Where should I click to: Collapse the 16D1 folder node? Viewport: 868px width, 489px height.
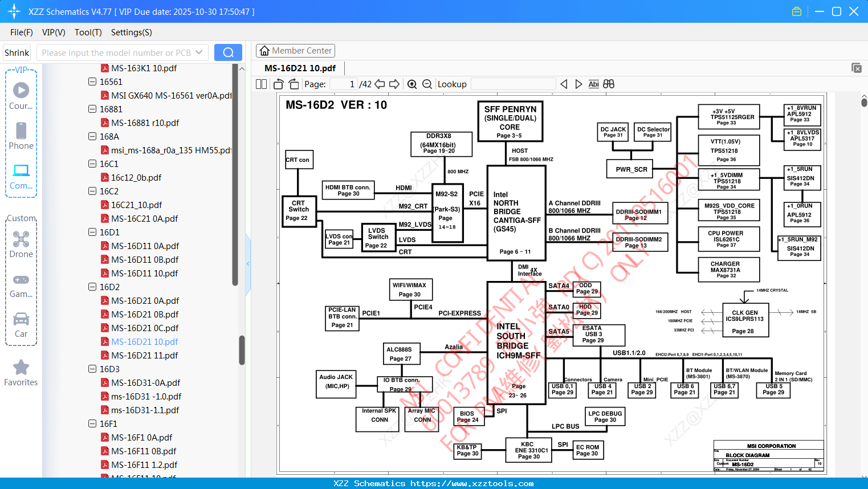(92, 232)
